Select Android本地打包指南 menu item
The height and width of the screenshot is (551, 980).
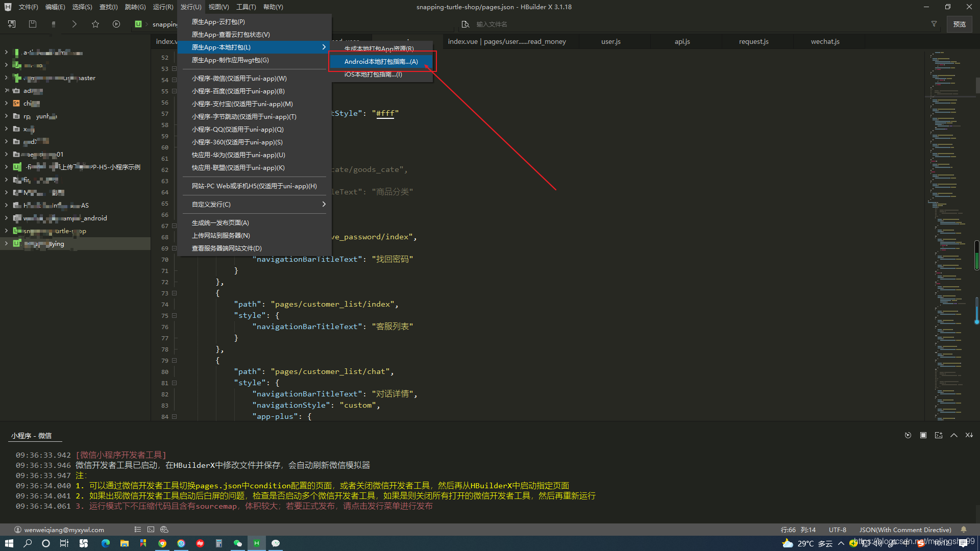[x=381, y=61]
